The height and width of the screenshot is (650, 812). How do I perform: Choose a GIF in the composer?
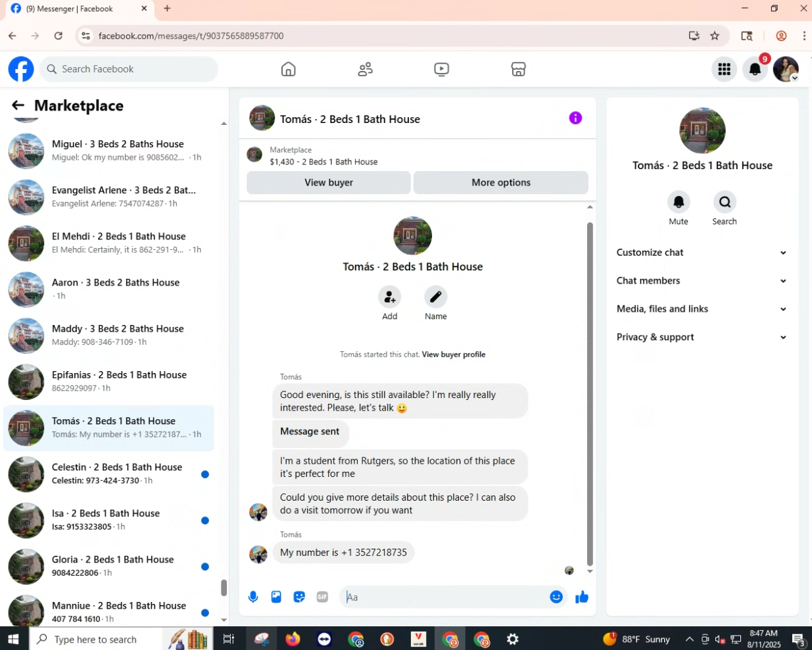[x=322, y=597]
